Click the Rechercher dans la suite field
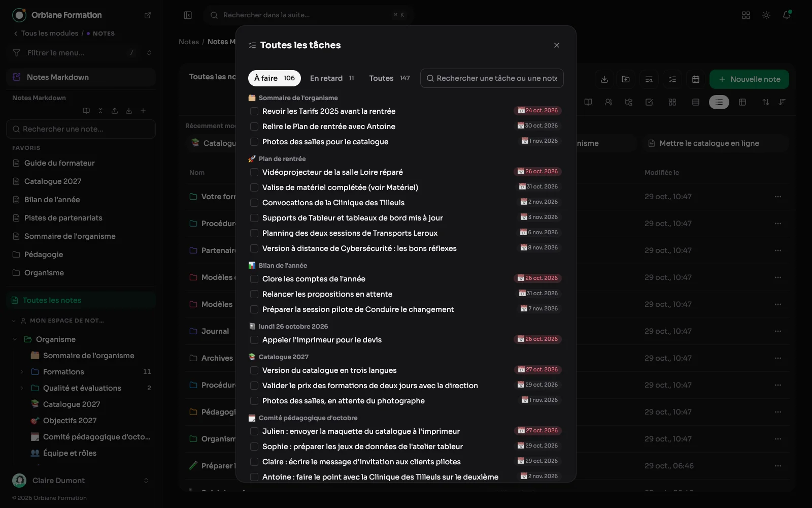The height and width of the screenshot is (508, 812). (309, 15)
